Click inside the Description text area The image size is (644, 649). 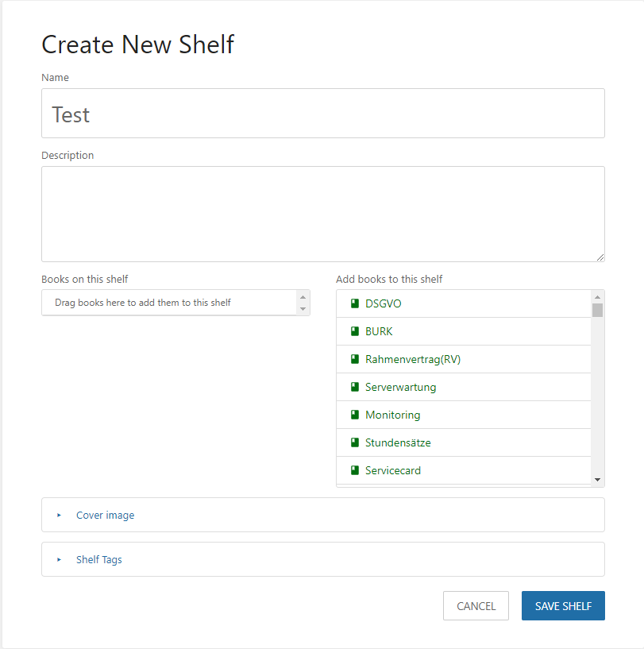pyautogui.click(x=322, y=213)
